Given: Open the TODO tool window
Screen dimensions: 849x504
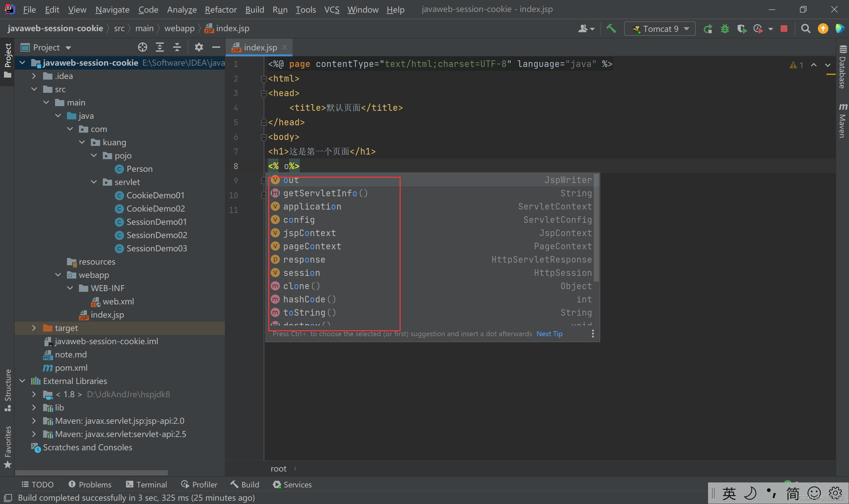Looking at the screenshot, I should tap(38, 485).
